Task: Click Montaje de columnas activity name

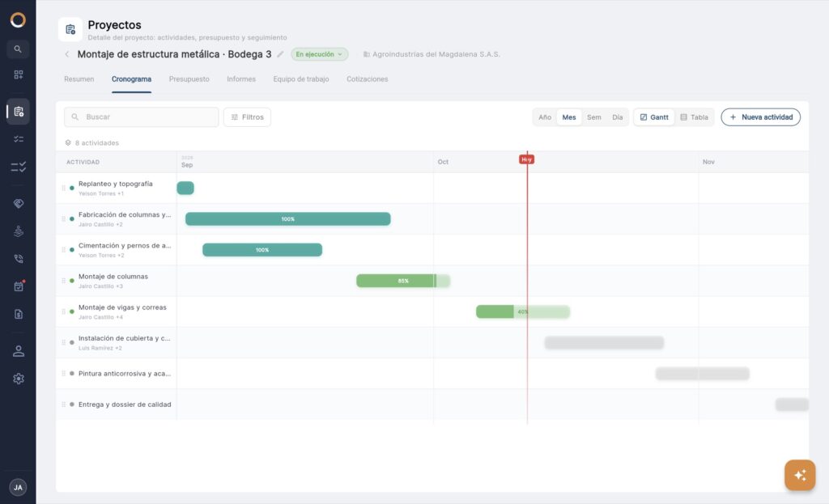Action: 113,277
